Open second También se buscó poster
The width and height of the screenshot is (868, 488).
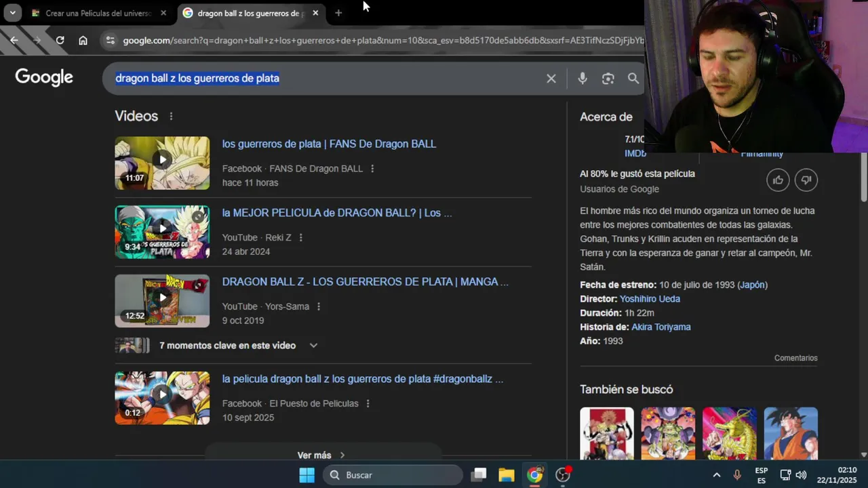[x=668, y=434]
